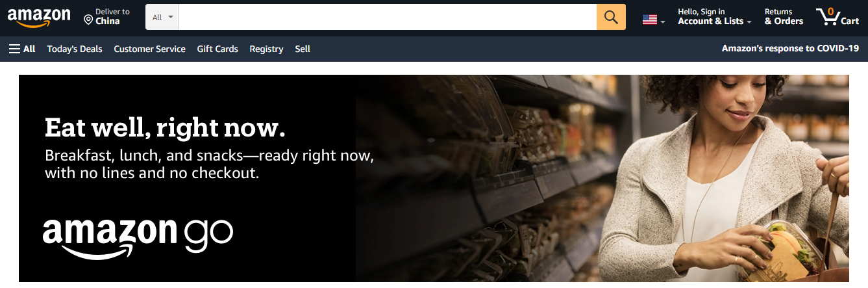Click the location pin delivery icon
The image size is (868, 288).
coord(88,20)
